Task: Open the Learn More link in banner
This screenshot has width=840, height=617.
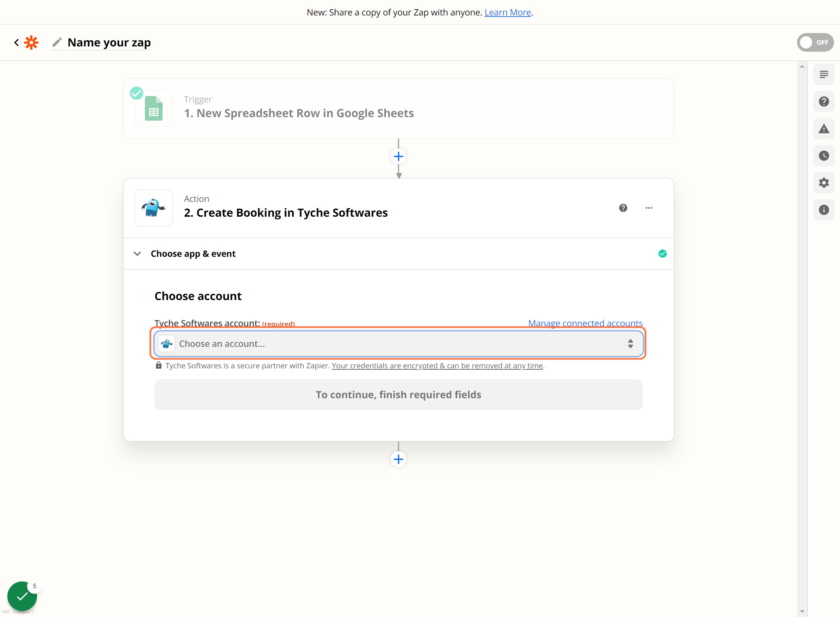Action: coord(507,12)
